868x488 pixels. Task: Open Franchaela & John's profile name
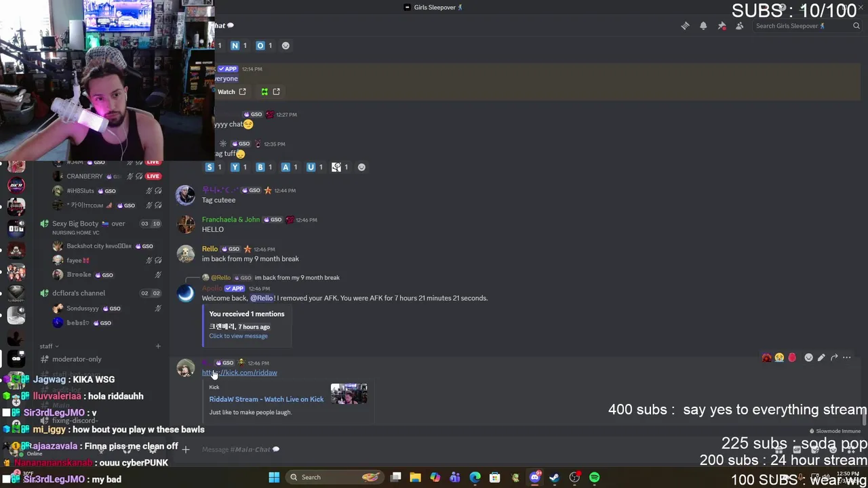231,220
